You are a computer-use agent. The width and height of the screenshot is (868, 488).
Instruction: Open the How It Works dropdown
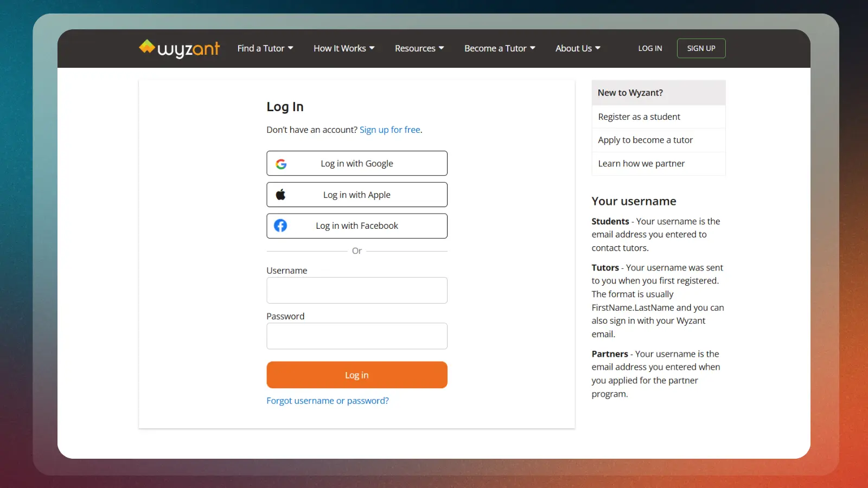pos(344,48)
